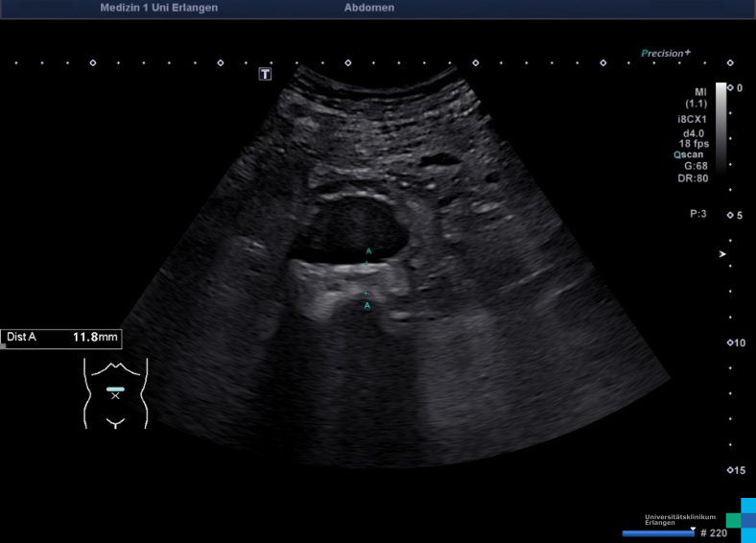Click the grayscale map bar

pos(721,127)
